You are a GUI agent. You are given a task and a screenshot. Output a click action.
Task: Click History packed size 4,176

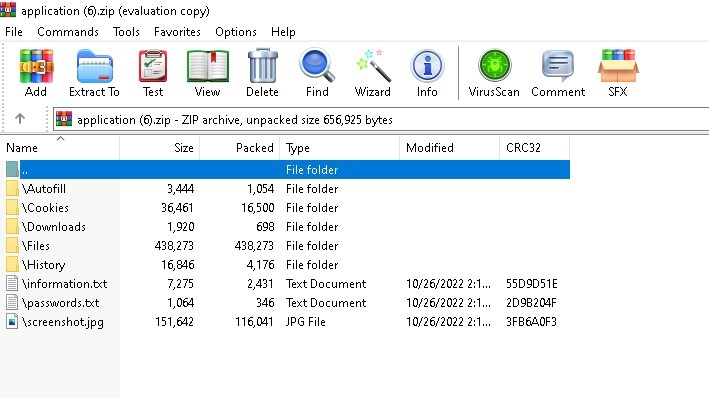(260, 265)
